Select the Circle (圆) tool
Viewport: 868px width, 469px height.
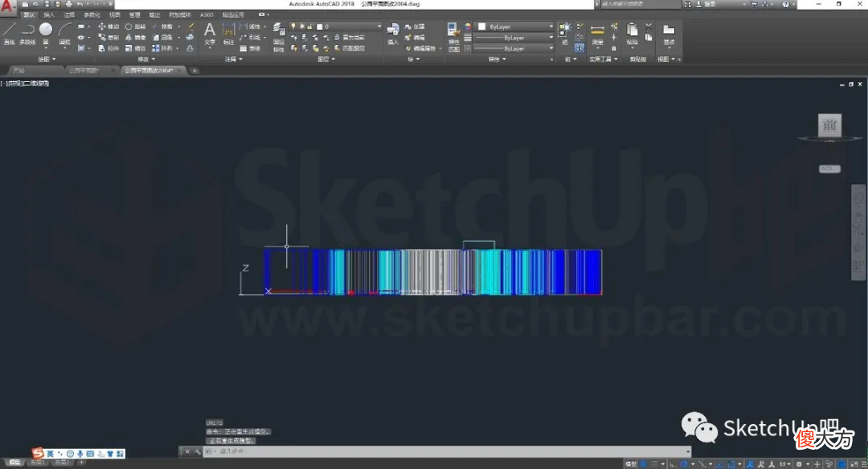(46, 33)
